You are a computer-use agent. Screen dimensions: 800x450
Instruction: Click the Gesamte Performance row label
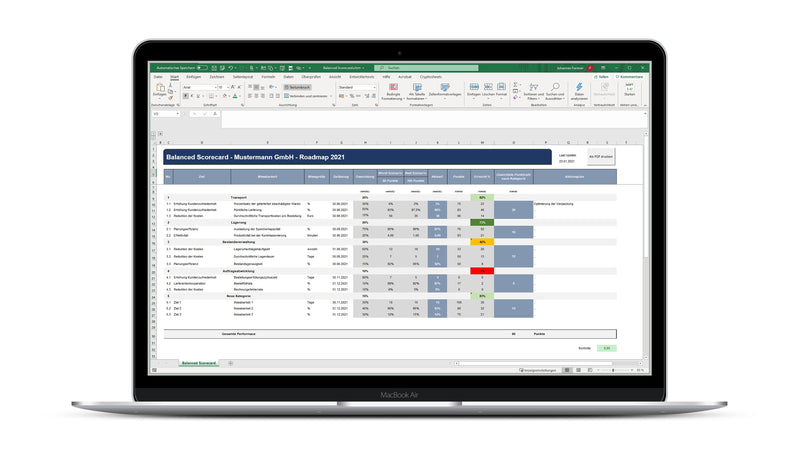point(238,334)
